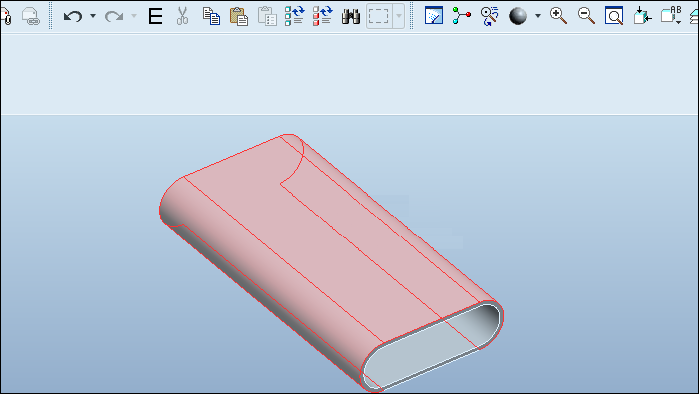Screen dimensions: 699x394
Task: Toggle Orient mode icon
Action: [489, 16]
